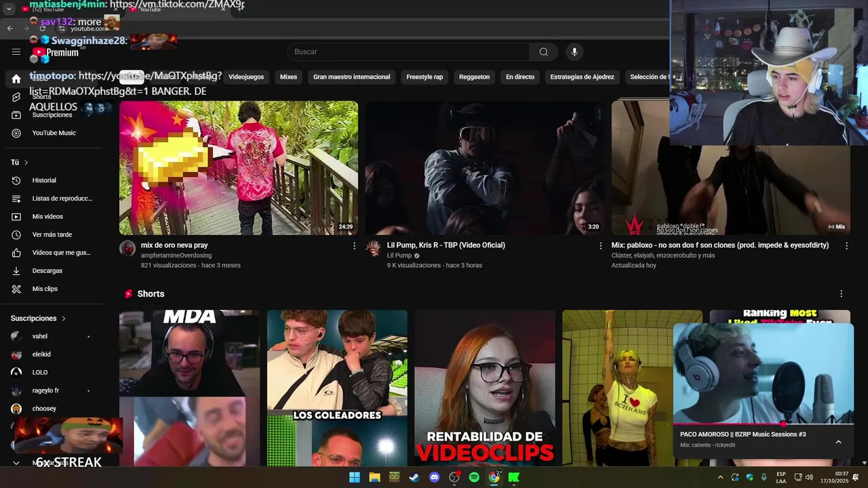Open options for Lil Pump TBP video
Screen dimensions: 868x488
(600, 246)
